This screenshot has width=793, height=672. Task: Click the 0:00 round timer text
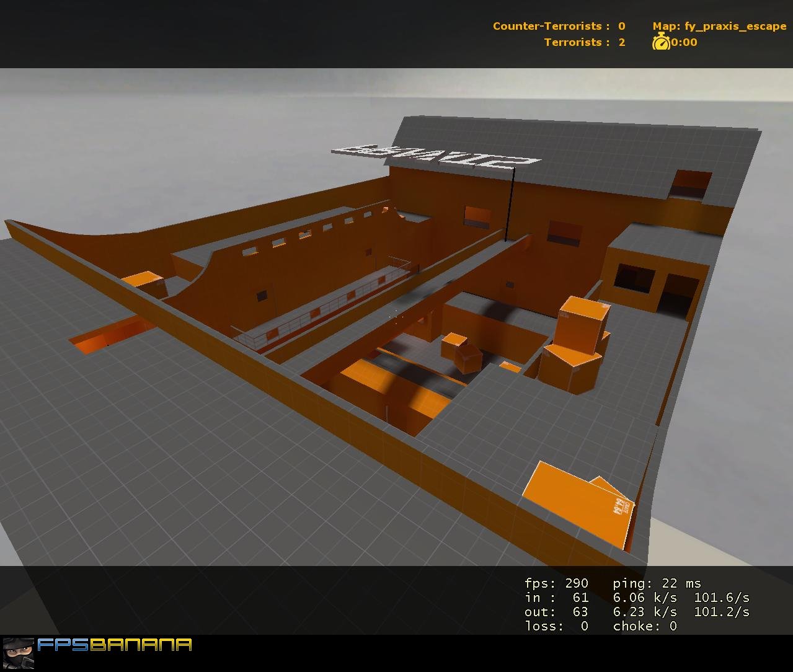(684, 42)
